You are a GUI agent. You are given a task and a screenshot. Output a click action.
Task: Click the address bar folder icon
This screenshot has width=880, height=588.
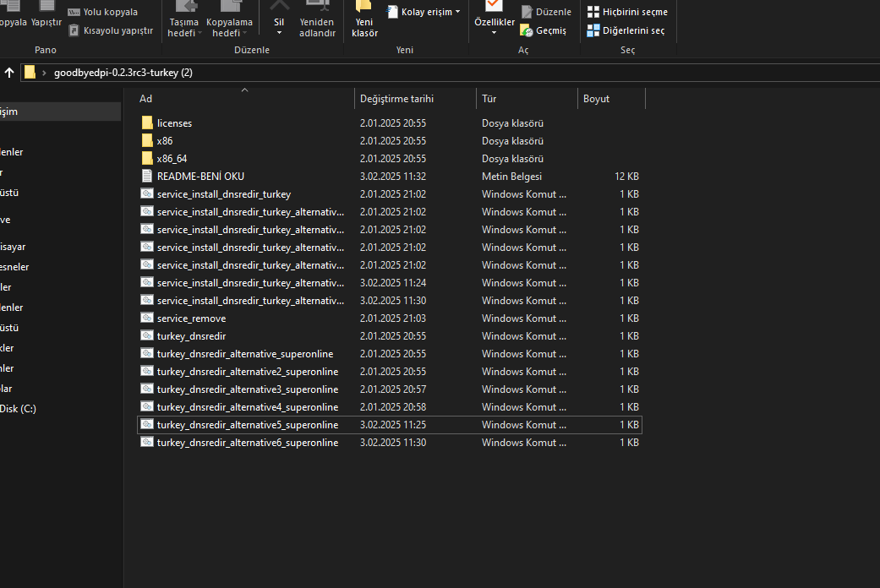point(30,73)
